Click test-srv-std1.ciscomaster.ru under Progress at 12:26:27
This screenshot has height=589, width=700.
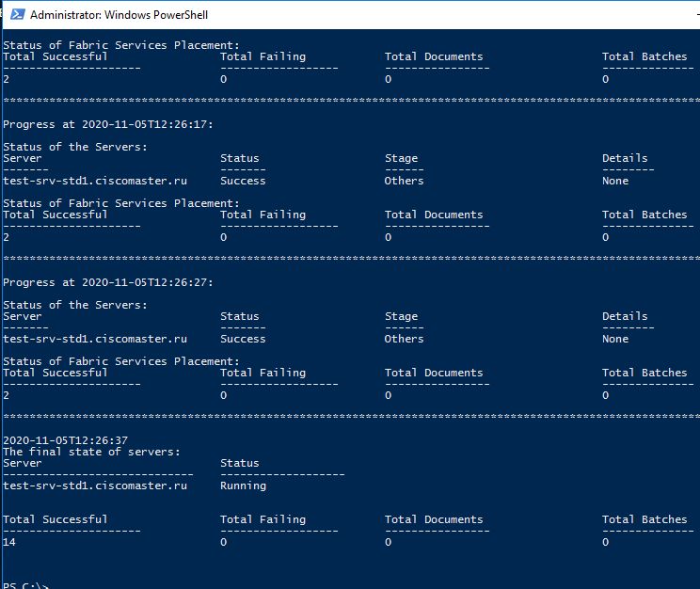click(x=95, y=339)
